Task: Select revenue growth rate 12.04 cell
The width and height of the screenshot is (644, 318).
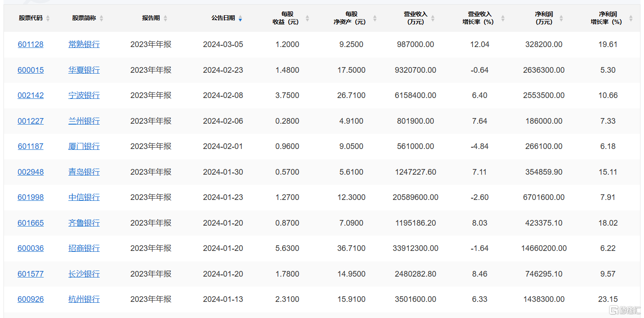Action: point(479,44)
